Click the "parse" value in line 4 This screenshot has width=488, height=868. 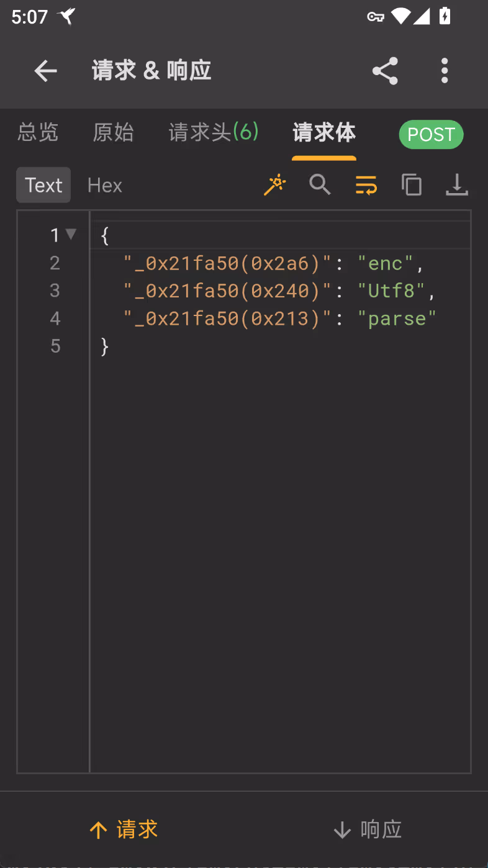tap(397, 319)
